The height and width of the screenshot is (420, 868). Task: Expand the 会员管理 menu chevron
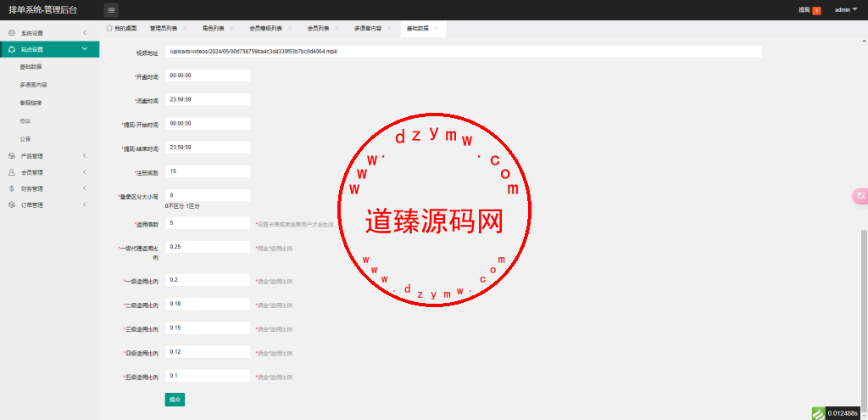pos(85,172)
